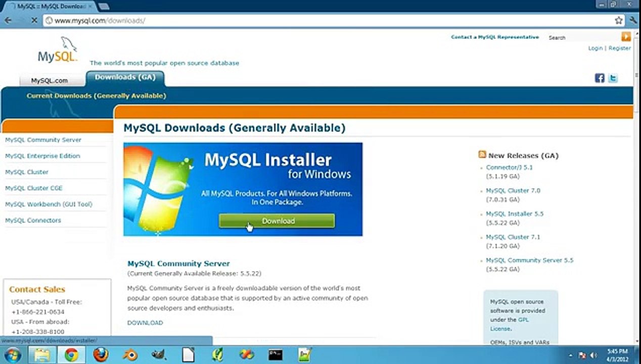This screenshot has height=364, width=641.
Task: Bookmark this page with the star icon
Action: tap(619, 21)
